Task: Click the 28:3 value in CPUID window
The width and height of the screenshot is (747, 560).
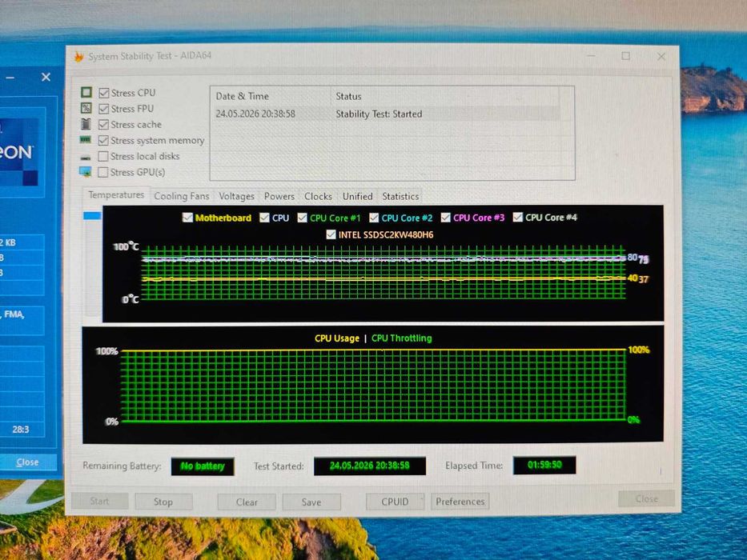Action: (x=21, y=429)
